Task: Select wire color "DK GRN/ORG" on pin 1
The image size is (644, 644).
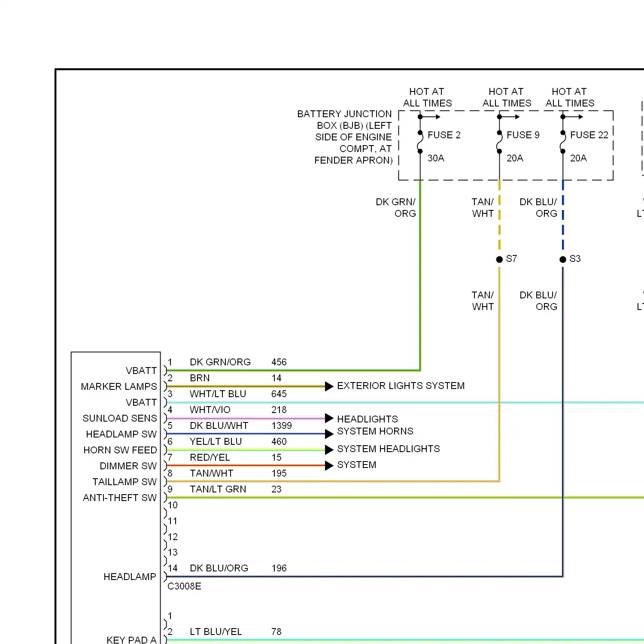Action: (x=220, y=362)
